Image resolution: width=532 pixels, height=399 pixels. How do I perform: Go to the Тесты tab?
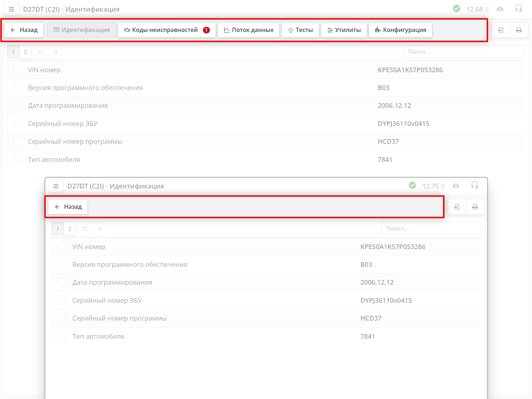[300, 30]
